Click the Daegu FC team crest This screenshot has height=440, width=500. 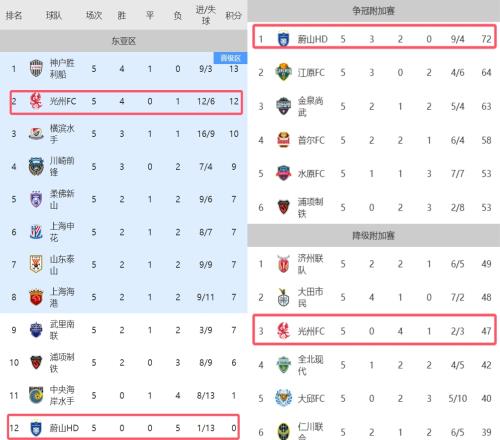pos(283,398)
